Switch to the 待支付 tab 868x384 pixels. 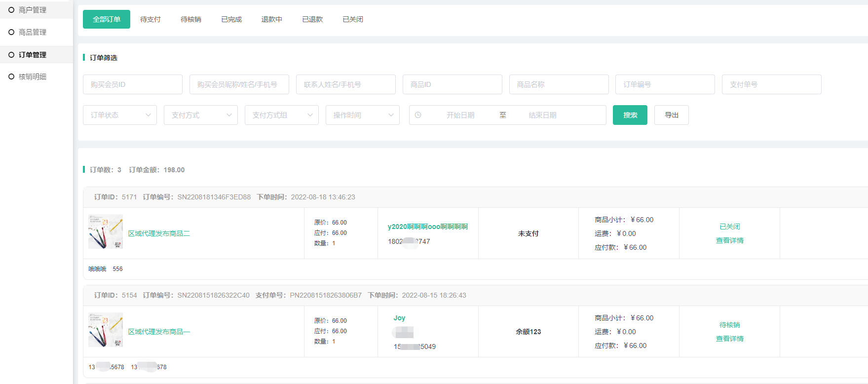pos(151,19)
